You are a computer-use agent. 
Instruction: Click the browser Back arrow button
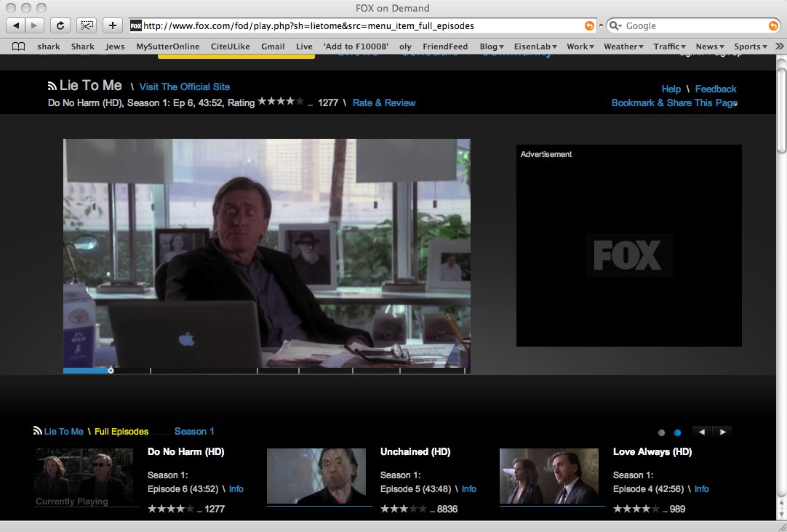coord(16,25)
